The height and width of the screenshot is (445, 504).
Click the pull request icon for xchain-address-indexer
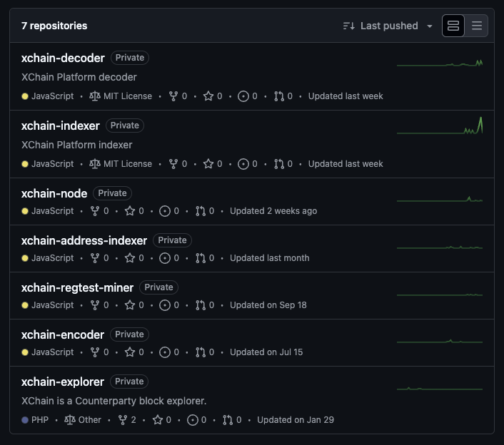pos(201,258)
